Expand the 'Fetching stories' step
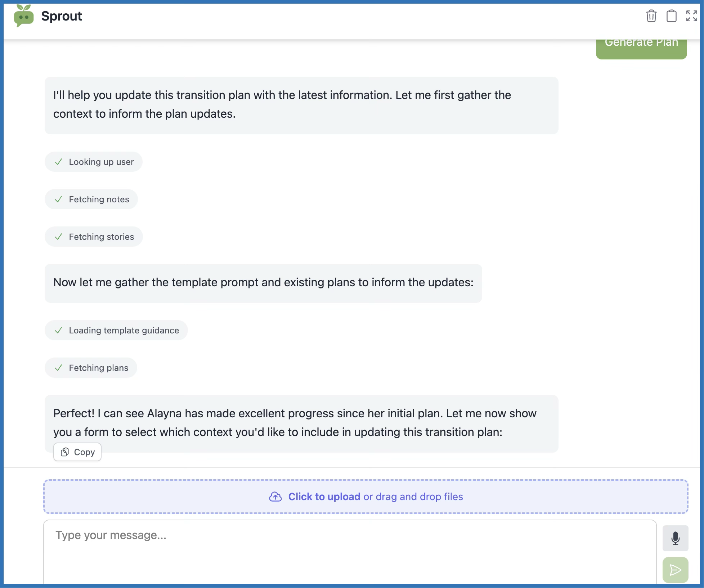704x588 pixels. pyautogui.click(x=94, y=237)
